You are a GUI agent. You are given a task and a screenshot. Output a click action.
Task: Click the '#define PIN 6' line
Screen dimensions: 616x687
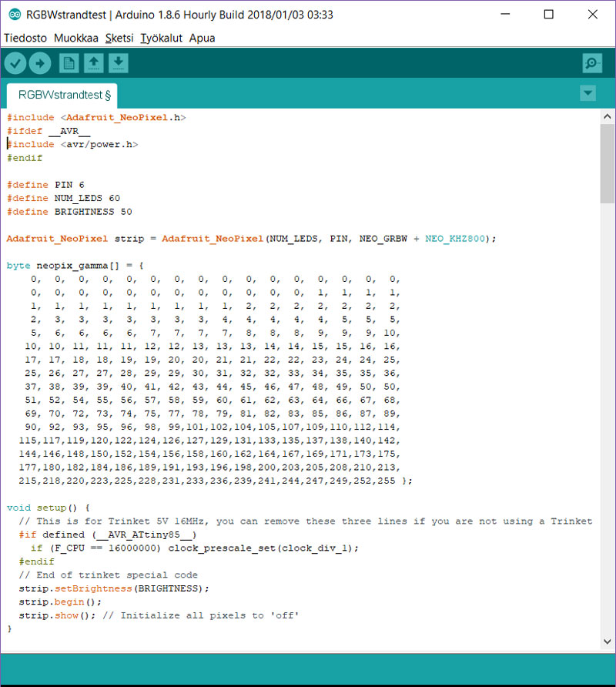pos(45,185)
